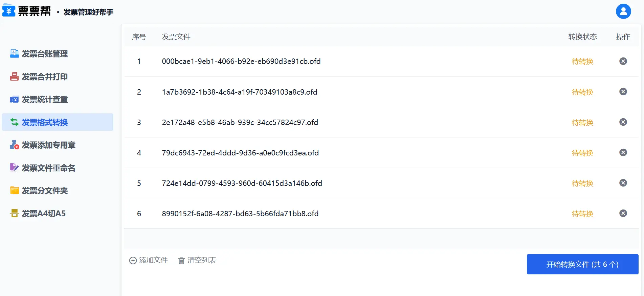Viewport: 644px width, 296px height.
Task: Remove file 79dc6943 using its X icon
Action: point(623,152)
